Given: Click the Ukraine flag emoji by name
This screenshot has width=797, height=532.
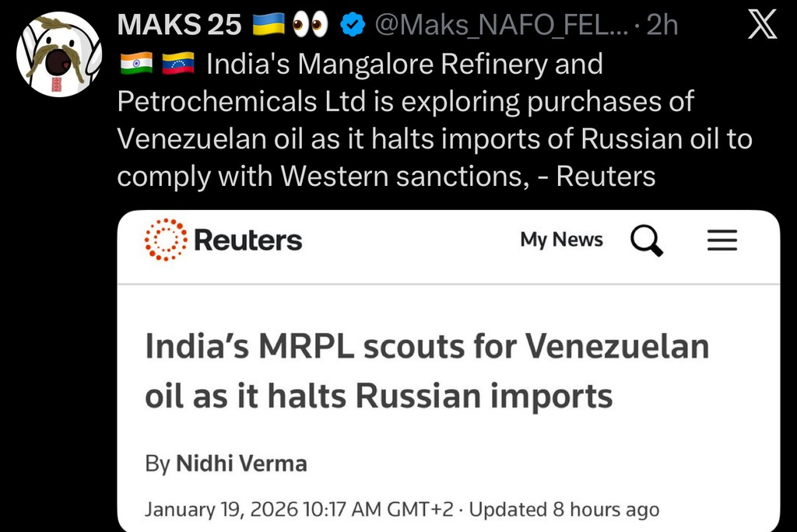Looking at the screenshot, I should point(269,26).
